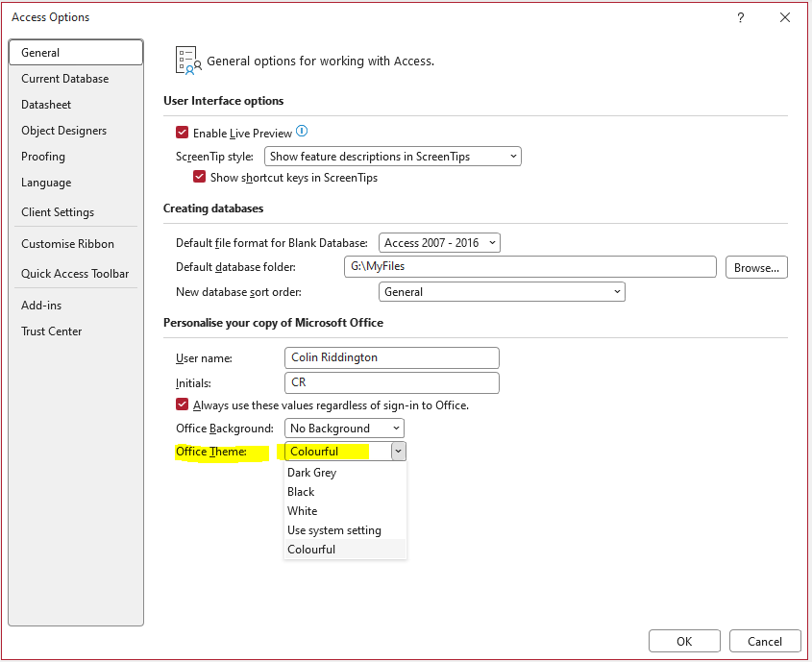The height and width of the screenshot is (662, 812).
Task: Click the Browse... button
Action: [x=756, y=268]
